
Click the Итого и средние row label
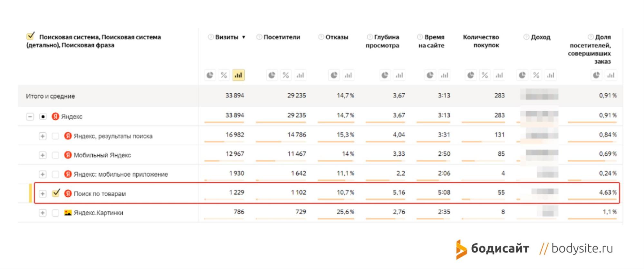coord(51,96)
